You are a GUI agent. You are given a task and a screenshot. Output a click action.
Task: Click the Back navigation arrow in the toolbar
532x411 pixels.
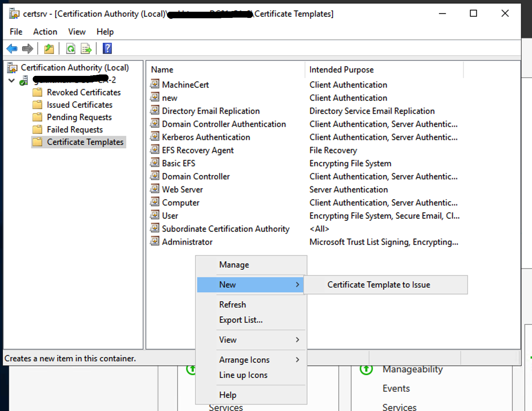pyautogui.click(x=12, y=48)
